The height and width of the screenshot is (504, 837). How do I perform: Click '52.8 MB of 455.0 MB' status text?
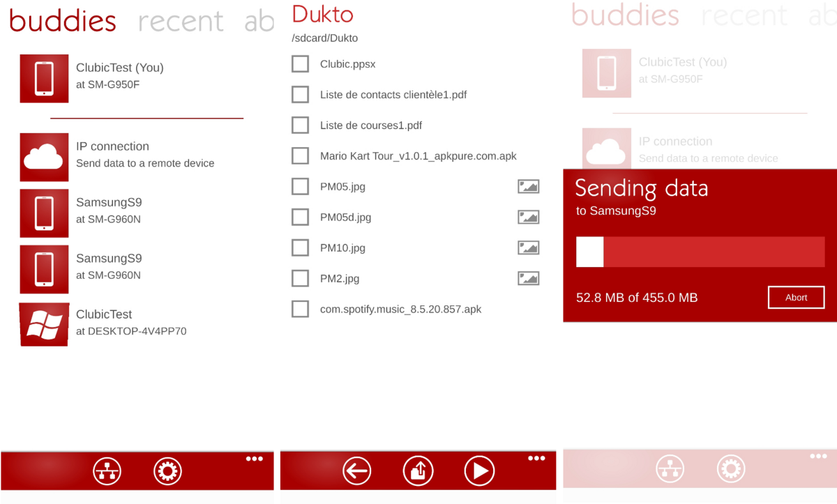637,298
